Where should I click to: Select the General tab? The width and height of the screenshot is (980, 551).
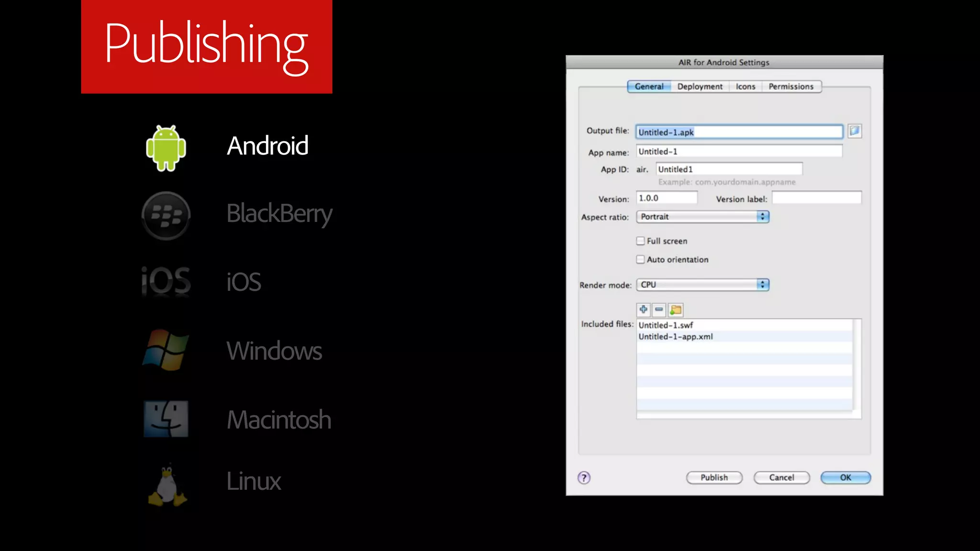coord(649,87)
